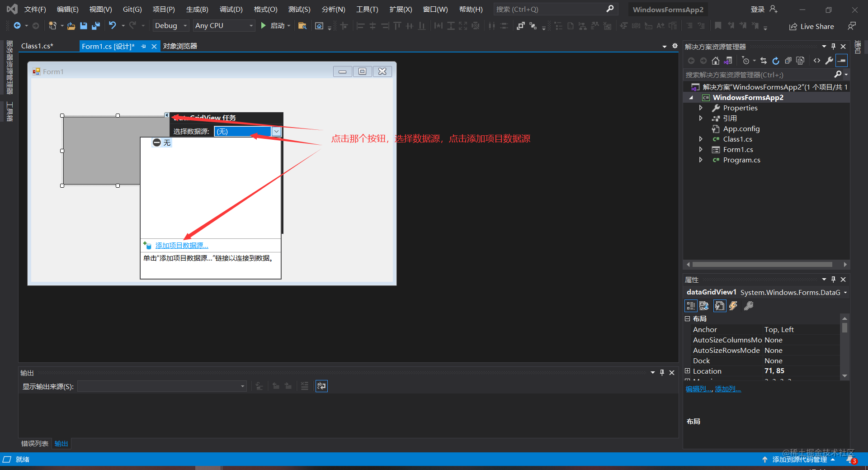The image size is (868, 470).
Task: Switch to the 错误列表 tab
Action: (35, 444)
